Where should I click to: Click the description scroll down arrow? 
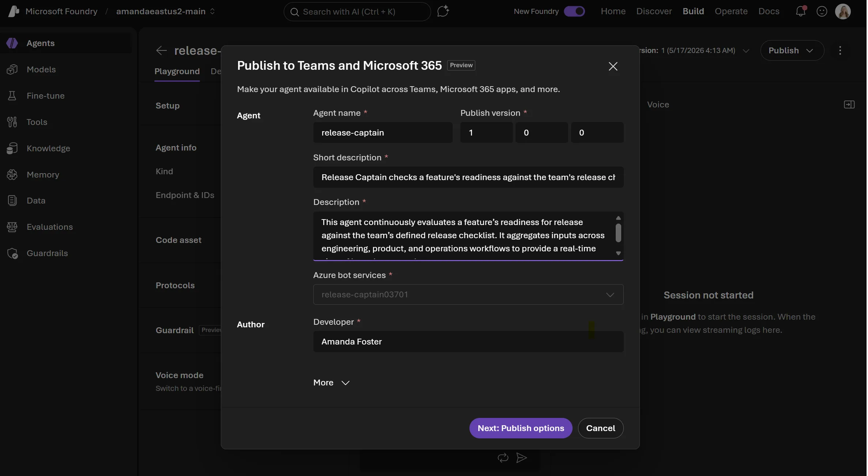pos(618,253)
